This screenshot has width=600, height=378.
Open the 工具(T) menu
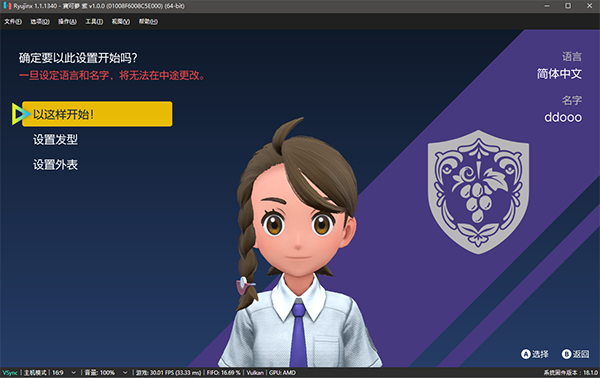tap(94, 21)
